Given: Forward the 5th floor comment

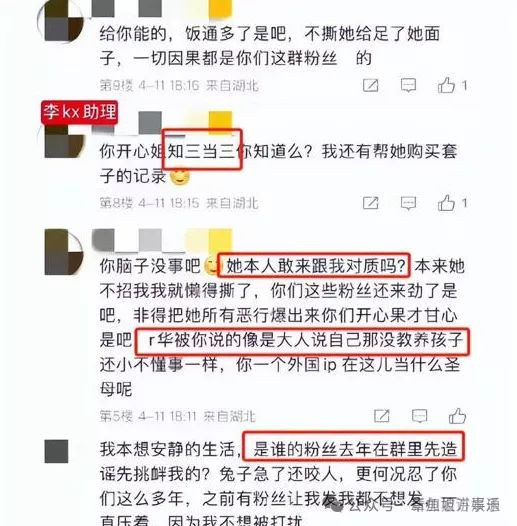Looking at the screenshot, I should click(382, 416).
